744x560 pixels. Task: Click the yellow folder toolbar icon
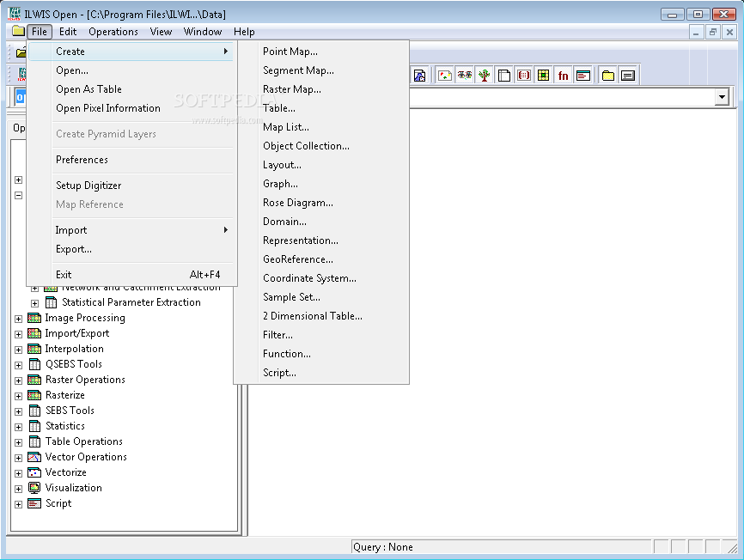click(x=608, y=76)
